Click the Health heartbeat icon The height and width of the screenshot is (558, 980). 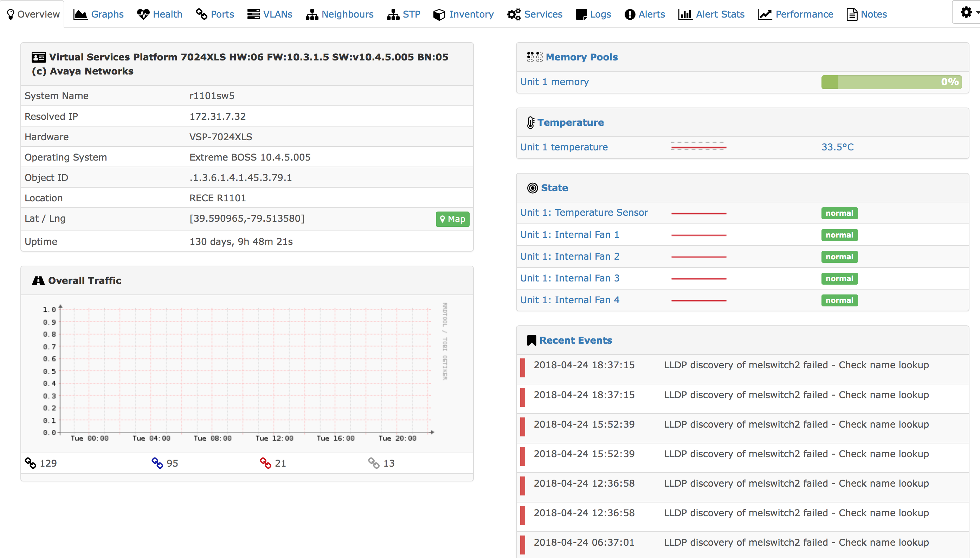point(143,14)
